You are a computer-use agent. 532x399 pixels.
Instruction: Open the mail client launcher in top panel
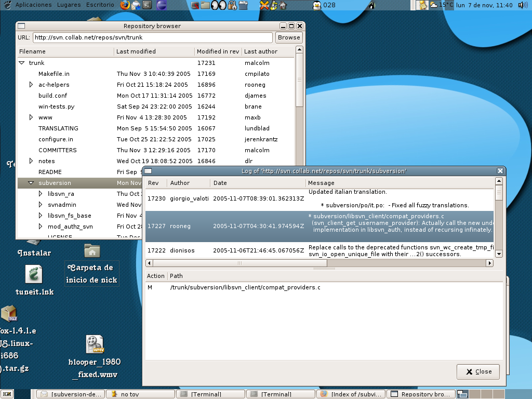click(136, 5)
